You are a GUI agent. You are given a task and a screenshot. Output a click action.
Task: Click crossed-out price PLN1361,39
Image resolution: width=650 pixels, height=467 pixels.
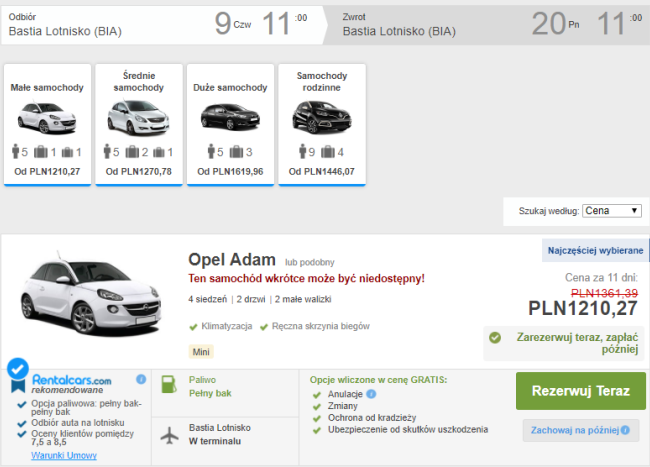(604, 293)
